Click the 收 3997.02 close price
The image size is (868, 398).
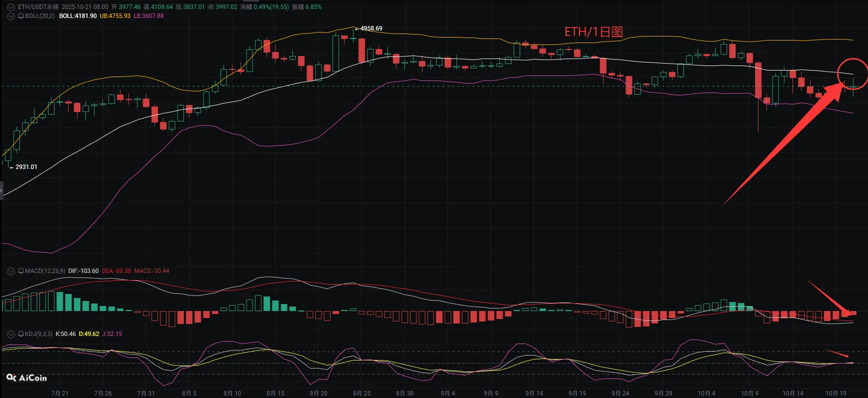click(222, 7)
